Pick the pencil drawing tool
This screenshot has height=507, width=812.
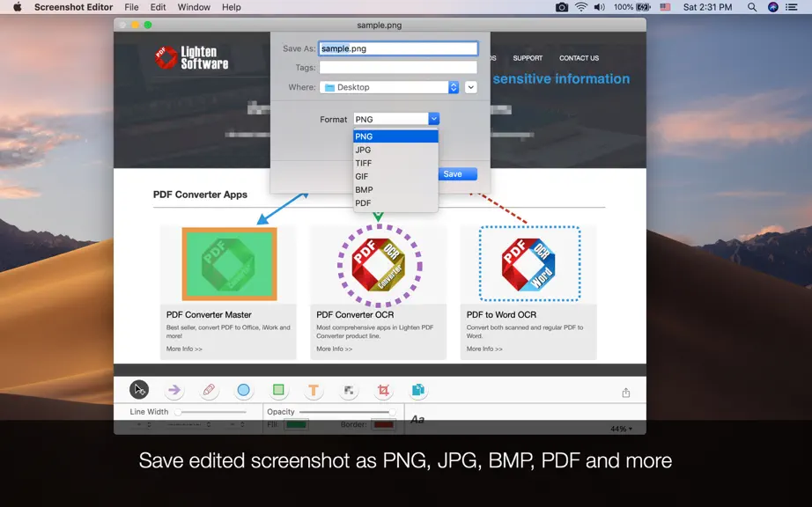(209, 390)
